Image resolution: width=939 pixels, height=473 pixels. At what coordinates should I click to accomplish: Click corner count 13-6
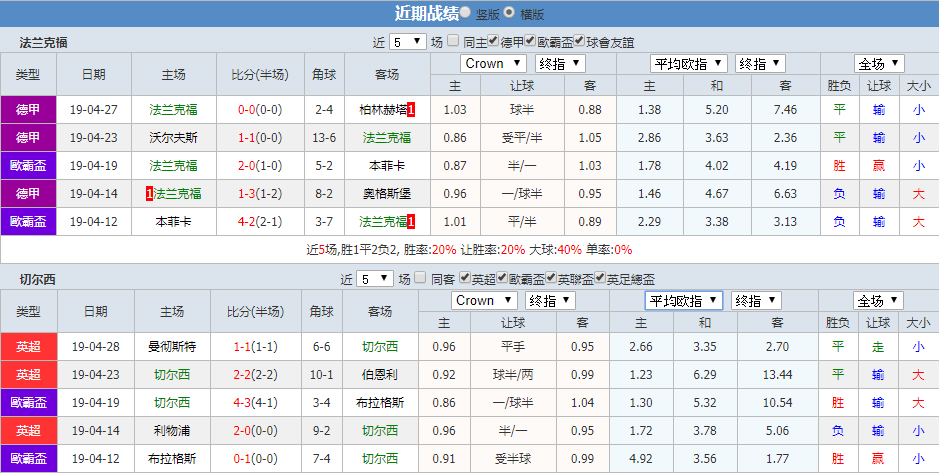coord(324,138)
